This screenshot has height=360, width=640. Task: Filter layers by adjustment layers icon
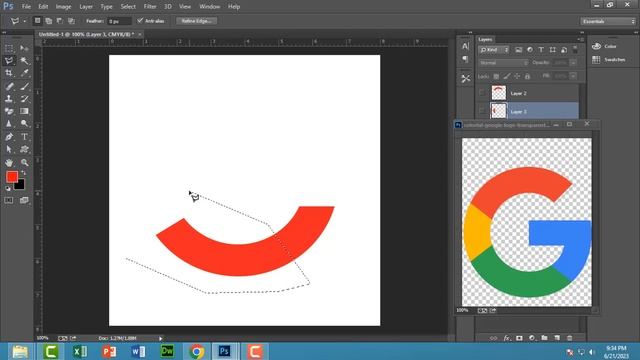(x=530, y=50)
